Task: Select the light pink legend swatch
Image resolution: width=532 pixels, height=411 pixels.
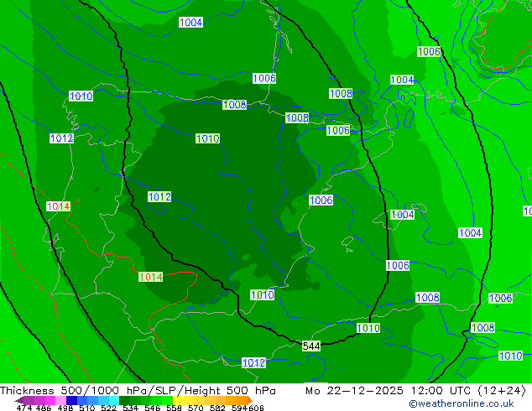Action: coord(60,400)
